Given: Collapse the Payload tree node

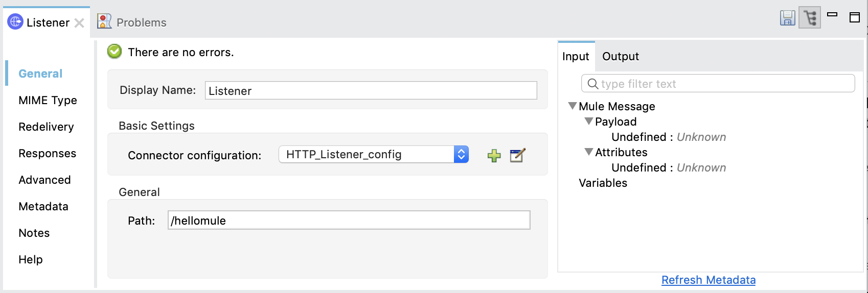Looking at the screenshot, I should point(589,121).
